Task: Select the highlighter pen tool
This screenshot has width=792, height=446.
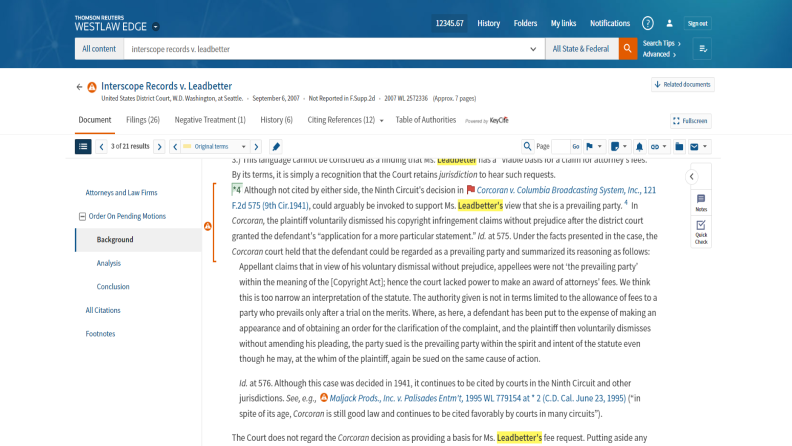Action: tap(276, 146)
